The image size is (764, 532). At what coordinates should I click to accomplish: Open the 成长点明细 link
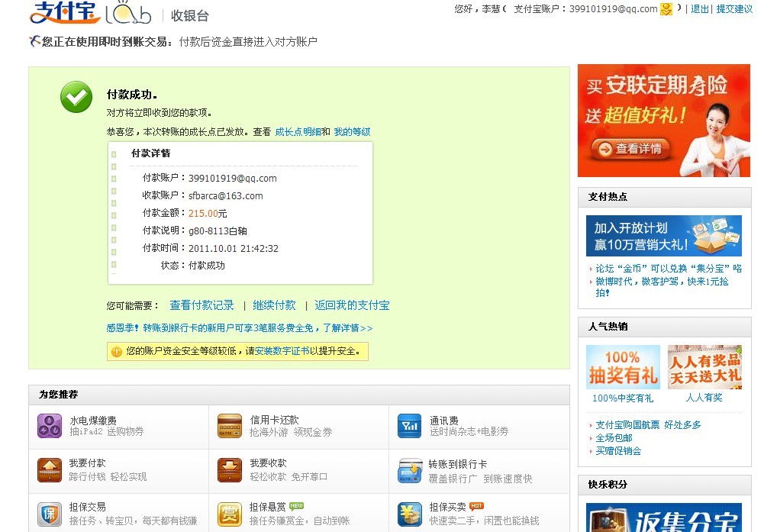298,131
